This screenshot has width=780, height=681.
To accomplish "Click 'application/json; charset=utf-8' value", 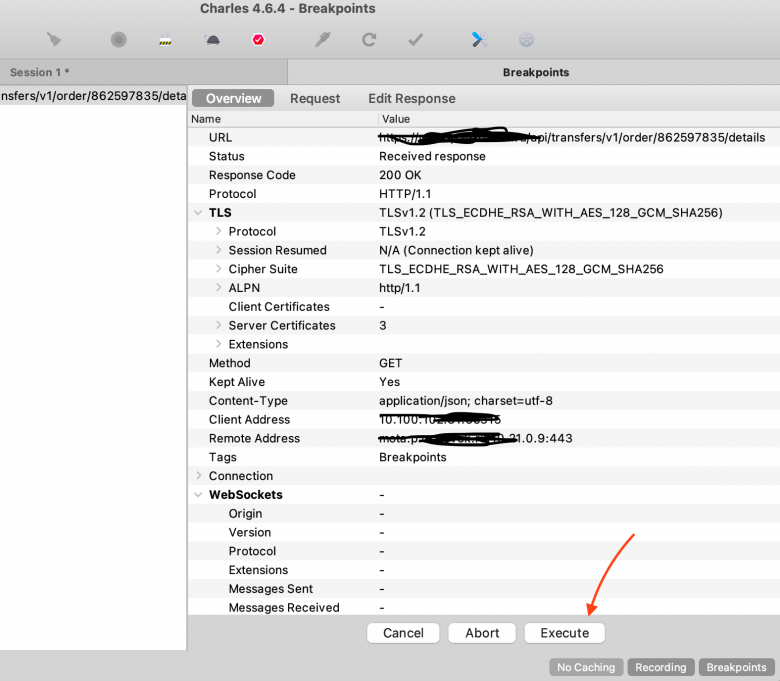I will click(x=466, y=401).
